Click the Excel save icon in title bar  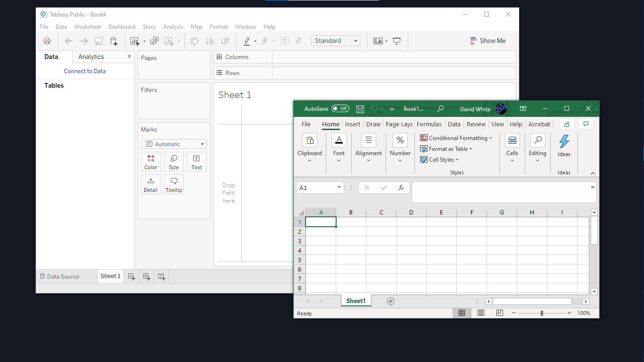pos(360,109)
